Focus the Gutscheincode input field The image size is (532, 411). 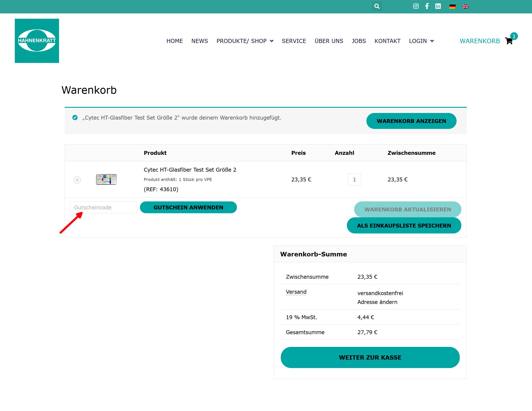(103, 207)
